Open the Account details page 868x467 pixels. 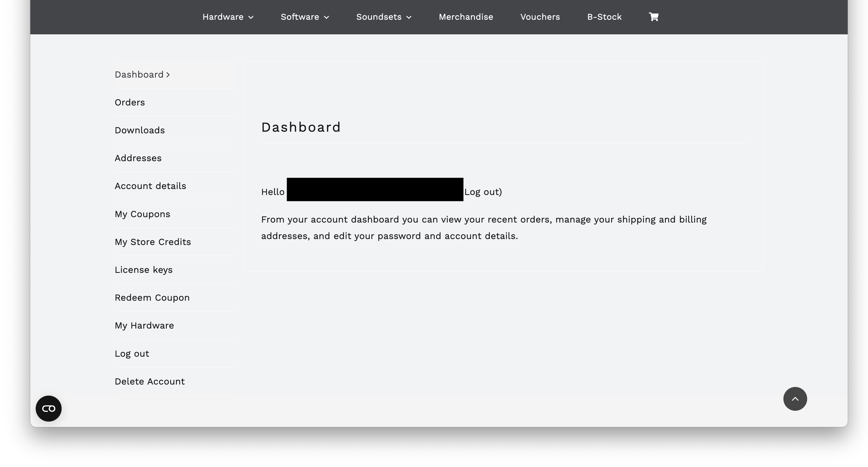(150, 186)
